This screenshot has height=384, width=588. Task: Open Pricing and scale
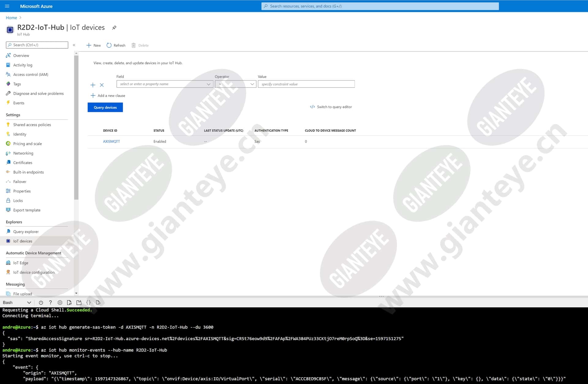pyautogui.click(x=27, y=144)
